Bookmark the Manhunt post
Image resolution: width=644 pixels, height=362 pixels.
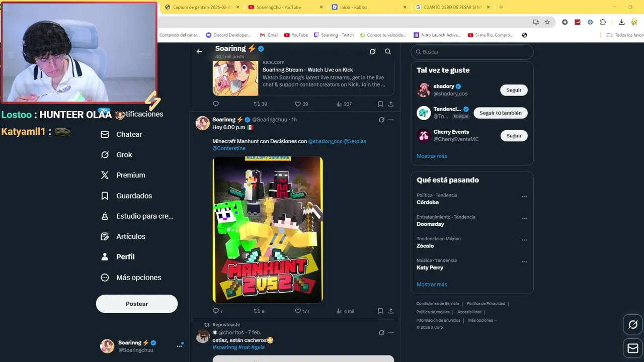(x=380, y=311)
